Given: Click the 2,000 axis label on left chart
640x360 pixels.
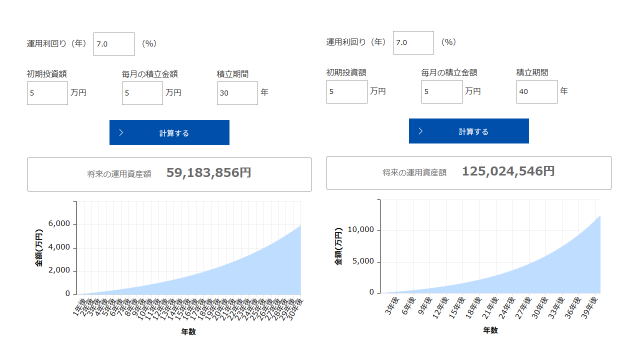Looking at the screenshot, I should click(59, 270).
